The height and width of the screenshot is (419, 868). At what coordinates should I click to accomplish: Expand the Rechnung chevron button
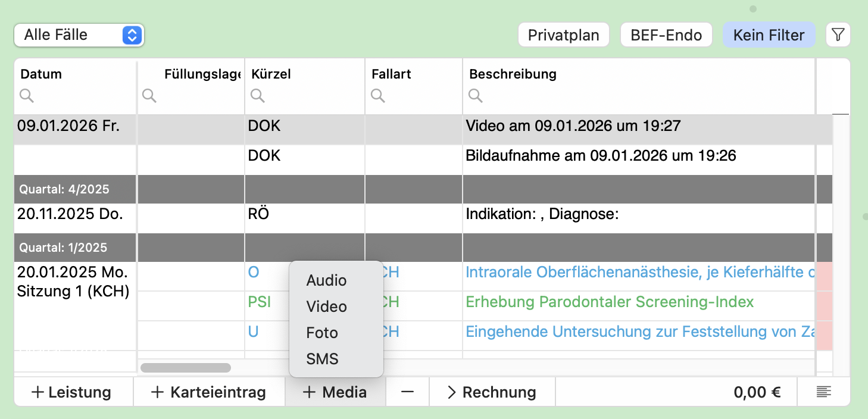(x=492, y=392)
